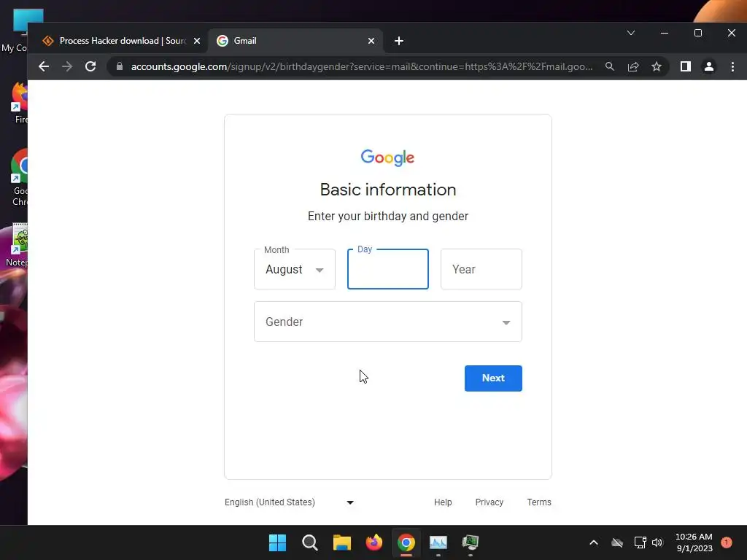Click the address bar URL
747x560 pixels.
pyautogui.click(x=362, y=66)
